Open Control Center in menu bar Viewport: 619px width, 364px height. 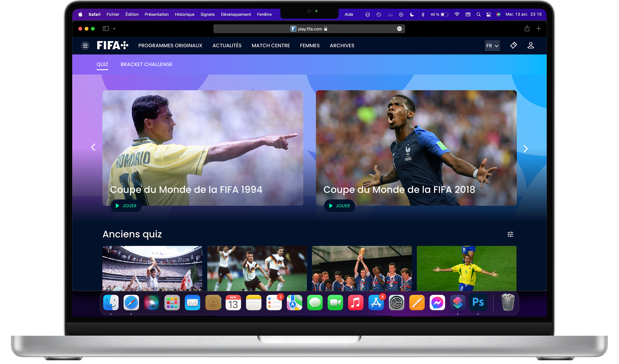coord(489,15)
